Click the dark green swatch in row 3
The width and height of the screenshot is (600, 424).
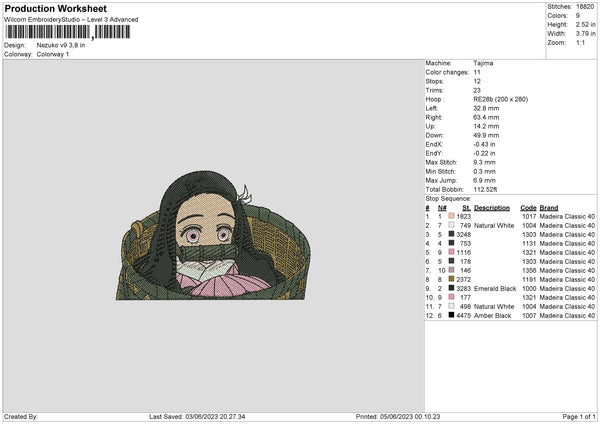(x=451, y=234)
